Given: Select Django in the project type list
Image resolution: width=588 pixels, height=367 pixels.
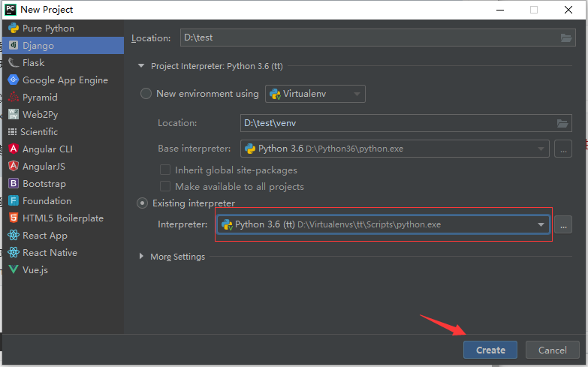Looking at the screenshot, I should pyautogui.click(x=38, y=46).
